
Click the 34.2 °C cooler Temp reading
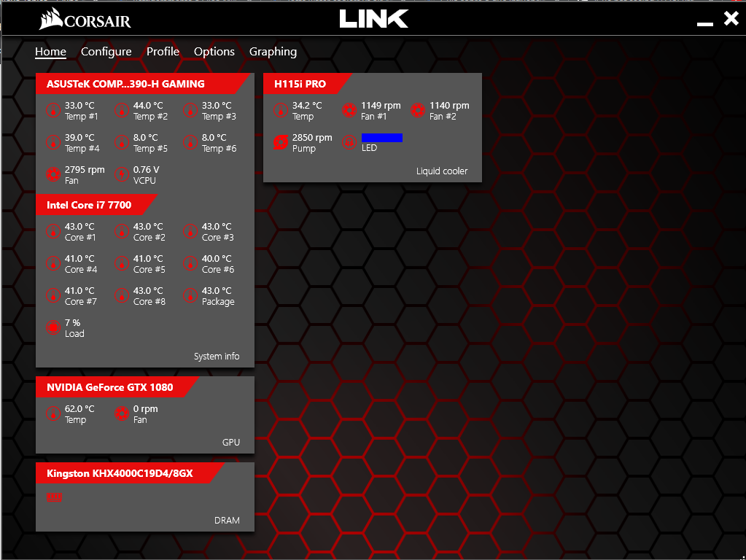click(x=307, y=106)
